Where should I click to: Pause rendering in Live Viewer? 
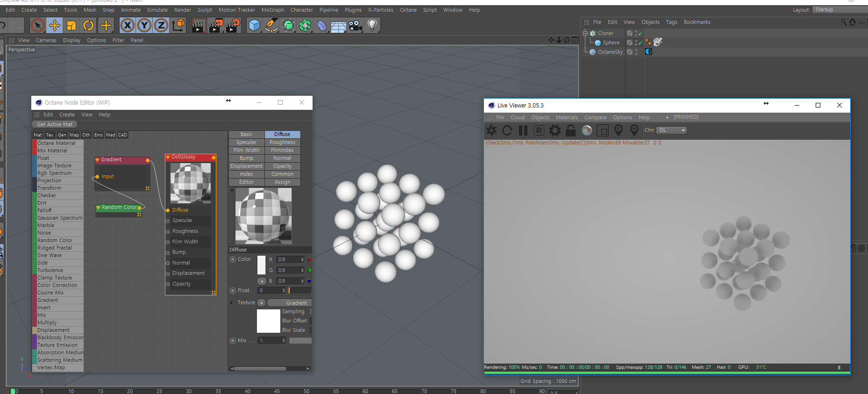523,130
